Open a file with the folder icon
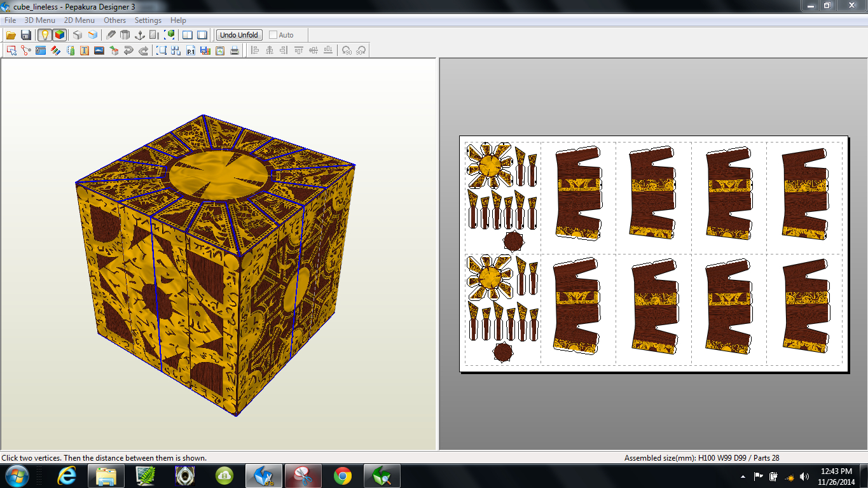Screen dimensions: 868x488 point(11,35)
